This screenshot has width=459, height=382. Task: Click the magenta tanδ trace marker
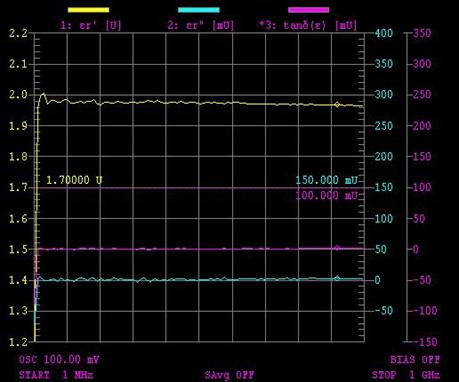pos(337,248)
